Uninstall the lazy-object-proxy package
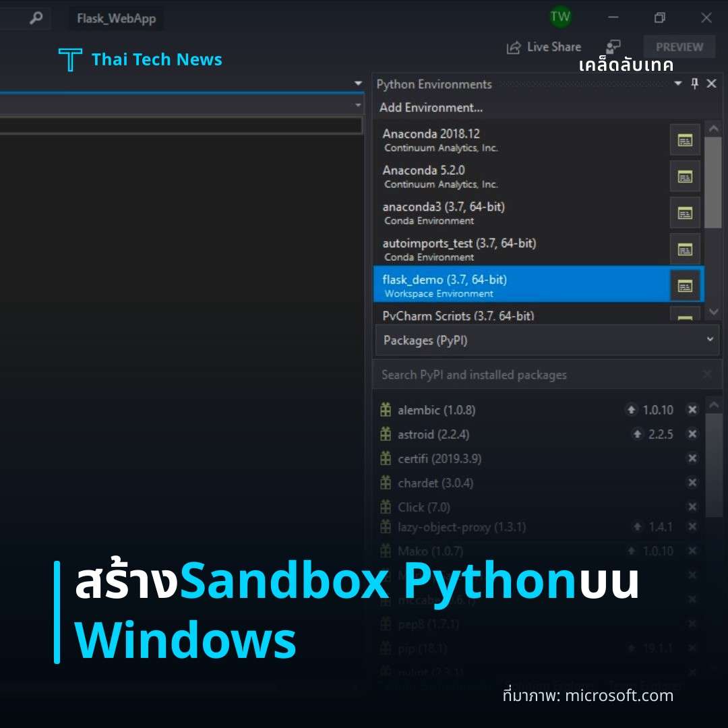Screen dimensions: 728x728 pos(692,526)
